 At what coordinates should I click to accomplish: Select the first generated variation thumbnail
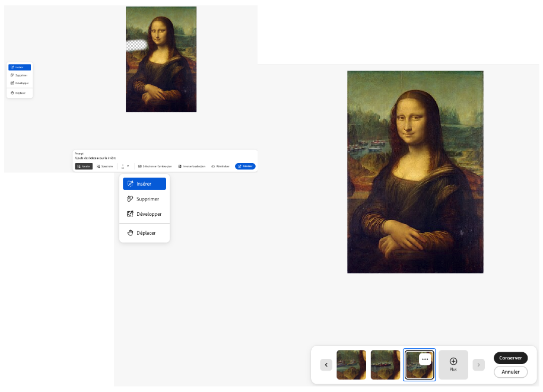click(x=351, y=365)
